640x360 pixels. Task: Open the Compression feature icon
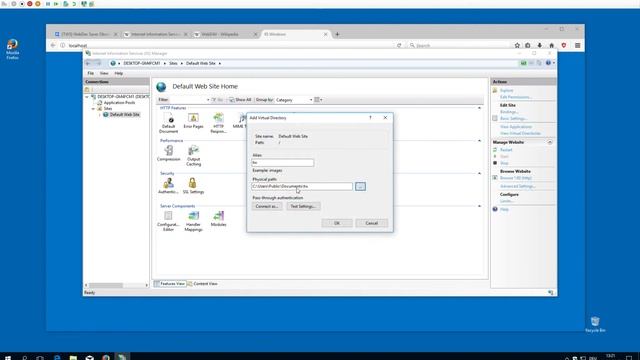pos(169,153)
